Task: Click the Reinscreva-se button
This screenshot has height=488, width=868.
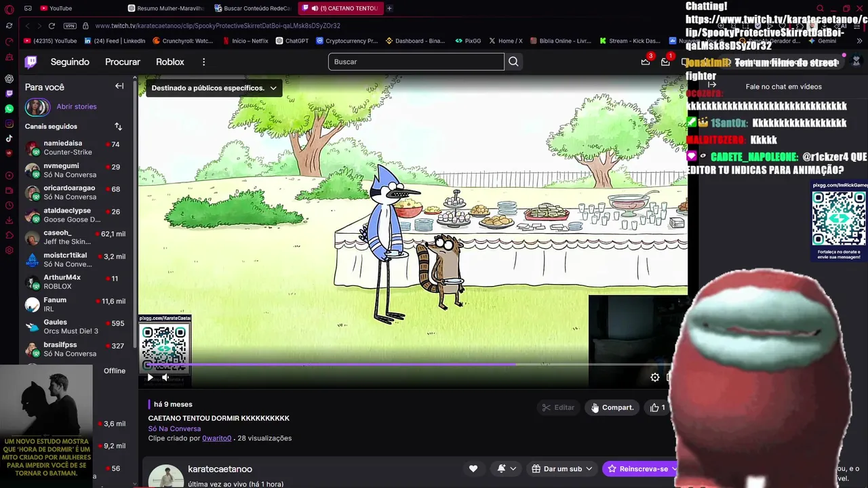Action: coord(640,468)
